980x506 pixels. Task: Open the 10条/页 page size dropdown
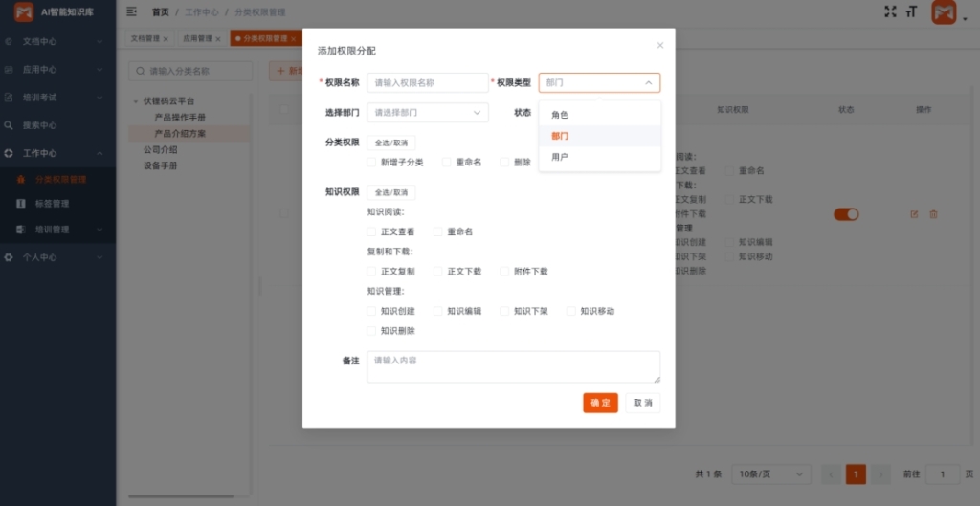click(x=771, y=474)
